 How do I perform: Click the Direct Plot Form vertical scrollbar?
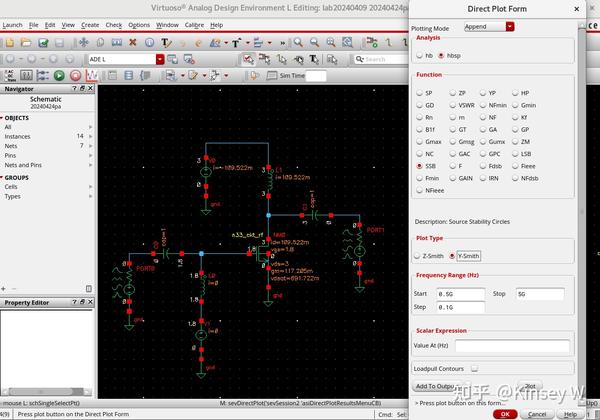(x=582, y=212)
